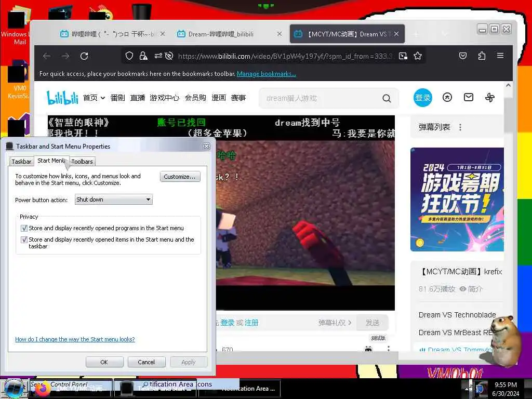The width and height of the screenshot is (532, 399).
Task: Click the taskbar clock showing 9:55 PM
Action: pyautogui.click(x=505, y=389)
